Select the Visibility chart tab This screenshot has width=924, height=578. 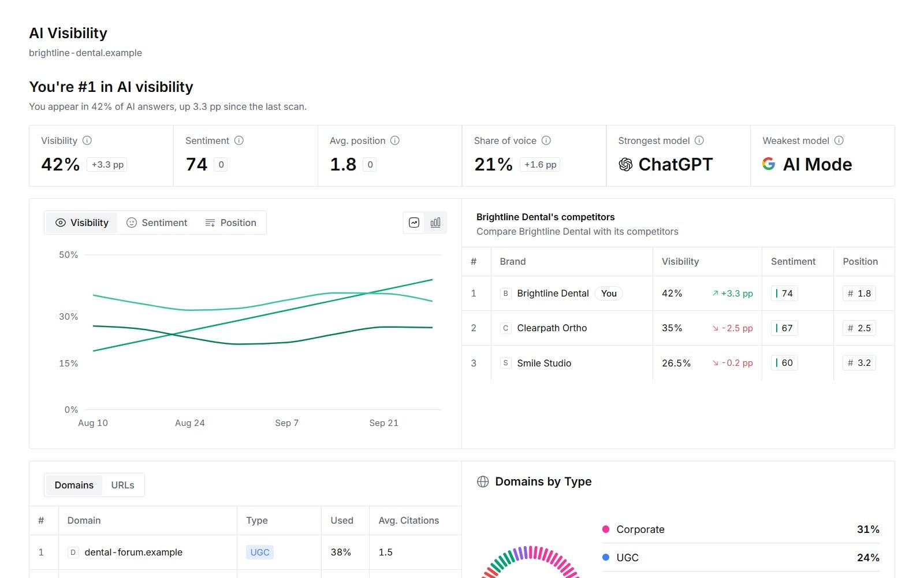click(x=81, y=223)
